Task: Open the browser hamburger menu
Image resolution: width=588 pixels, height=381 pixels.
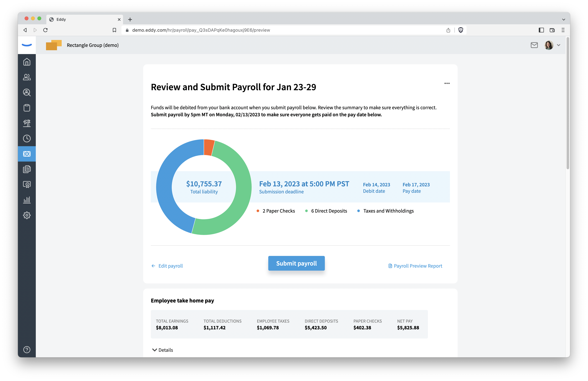Action: pos(563,30)
